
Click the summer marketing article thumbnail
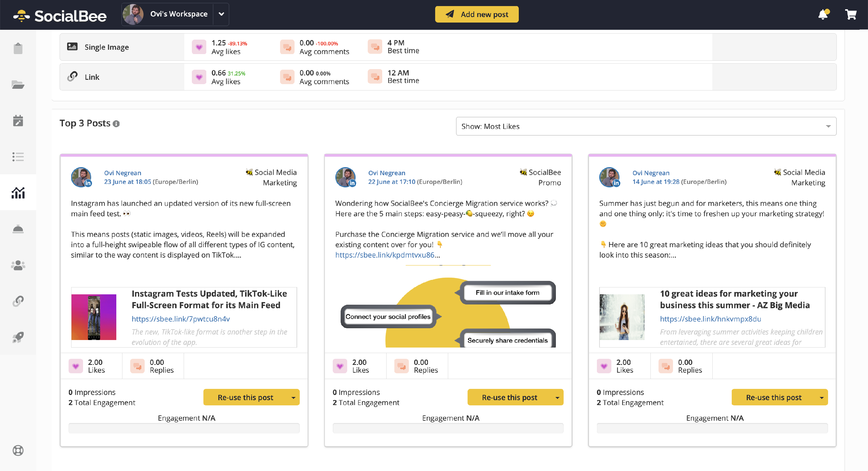(622, 317)
